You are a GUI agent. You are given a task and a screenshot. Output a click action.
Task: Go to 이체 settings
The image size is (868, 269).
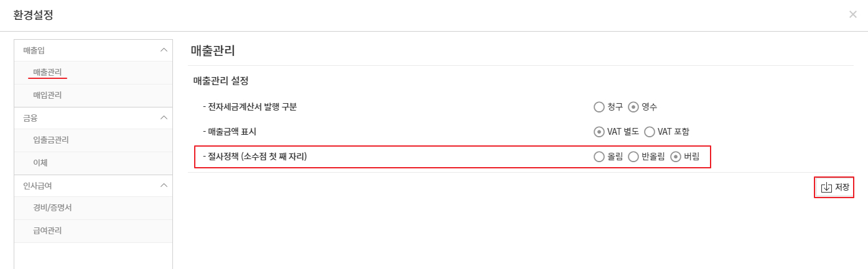tap(40, 163)
